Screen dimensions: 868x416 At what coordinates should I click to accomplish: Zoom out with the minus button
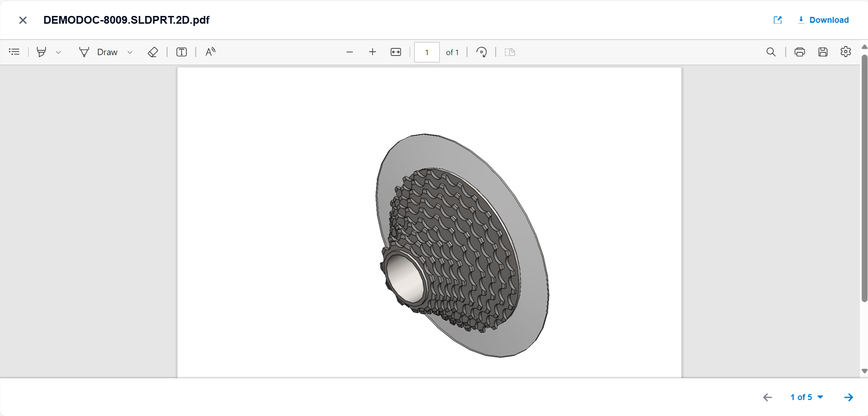tap(350, 52)
